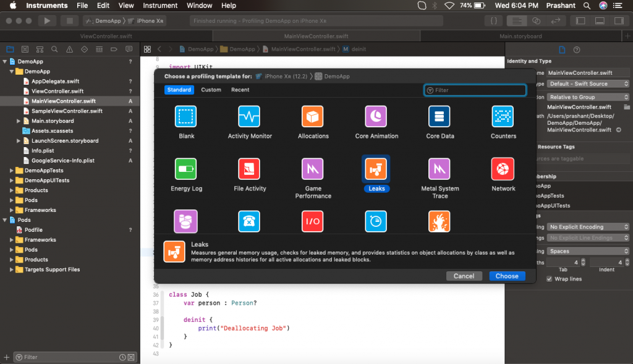
Task: Select the red I/O template icon
Action: pyautogui.click(x=312, y=221)
